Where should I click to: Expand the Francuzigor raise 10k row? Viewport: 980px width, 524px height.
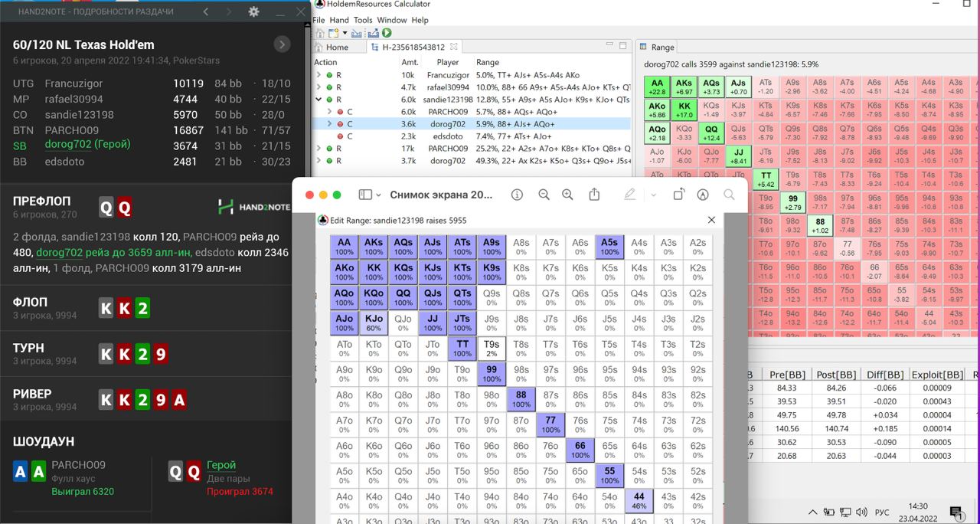click(319, 75)
